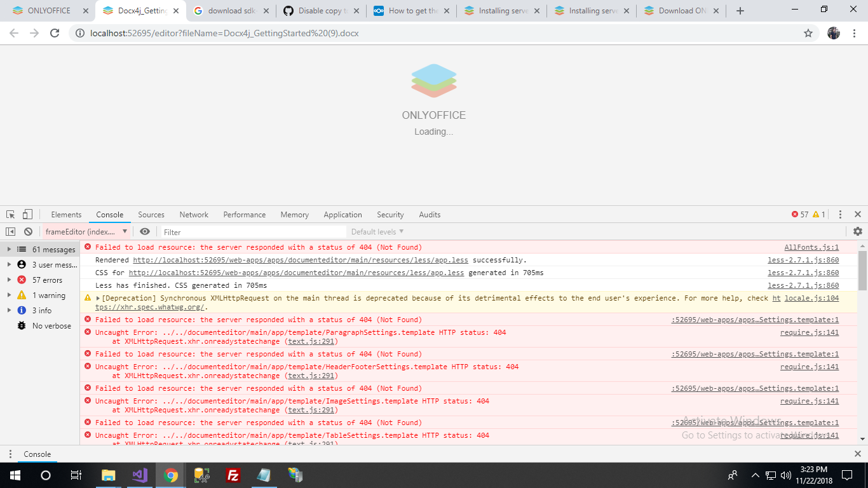Open FileZilla from the taskbar
The image size is (868, 488).
tap(233, 475)
